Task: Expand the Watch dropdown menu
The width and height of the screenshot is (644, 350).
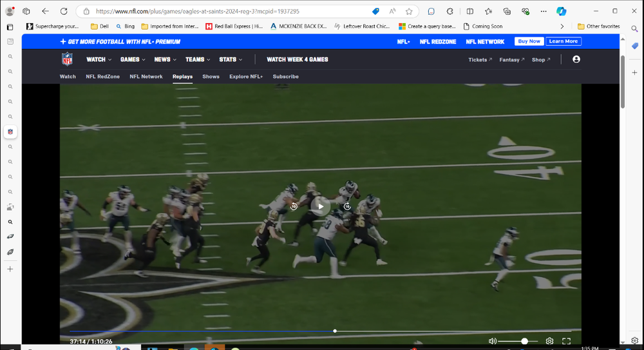Action: (99, 59)
